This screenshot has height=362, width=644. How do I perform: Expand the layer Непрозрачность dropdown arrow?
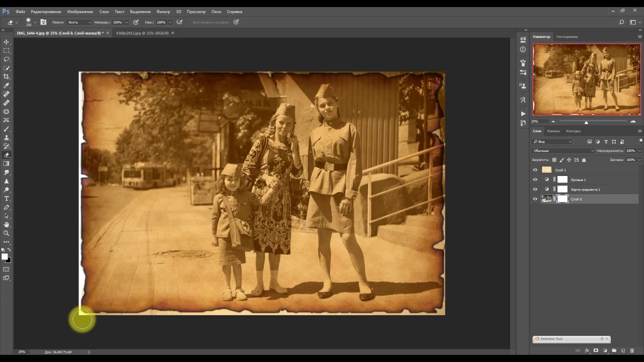640,151
